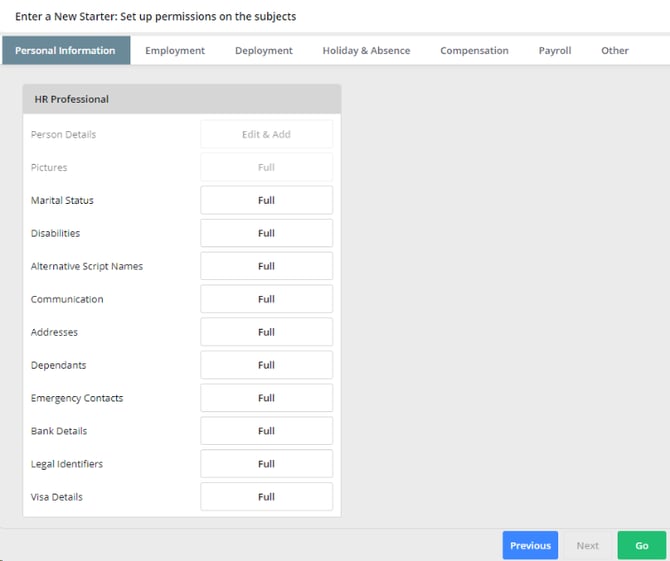Change Dependants permission level

tap(266, 365)
